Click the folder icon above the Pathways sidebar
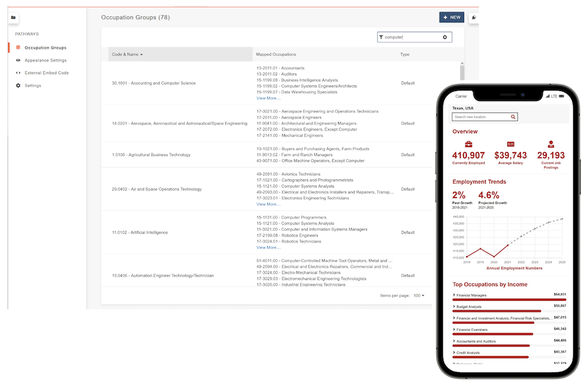The height and width of the screenshot is (383, 588). click(x=14, y=18)
